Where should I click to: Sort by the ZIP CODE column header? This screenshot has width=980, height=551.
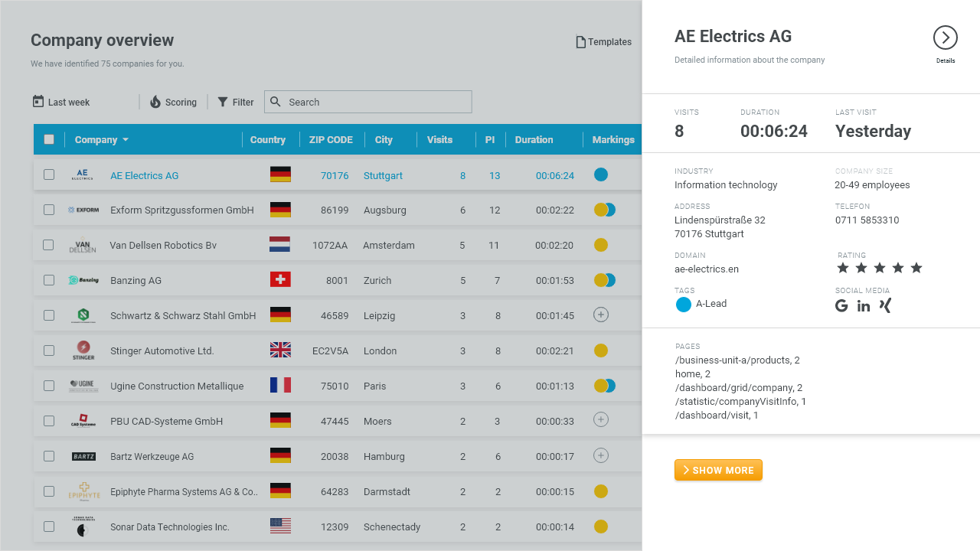[331, 139]
